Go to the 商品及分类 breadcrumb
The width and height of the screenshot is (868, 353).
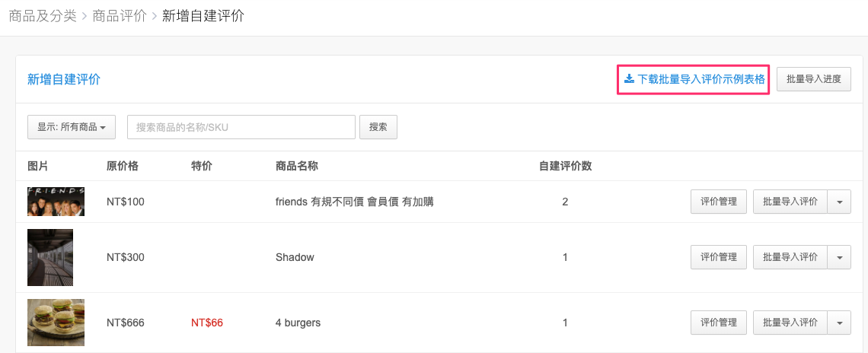pos(43,16)
